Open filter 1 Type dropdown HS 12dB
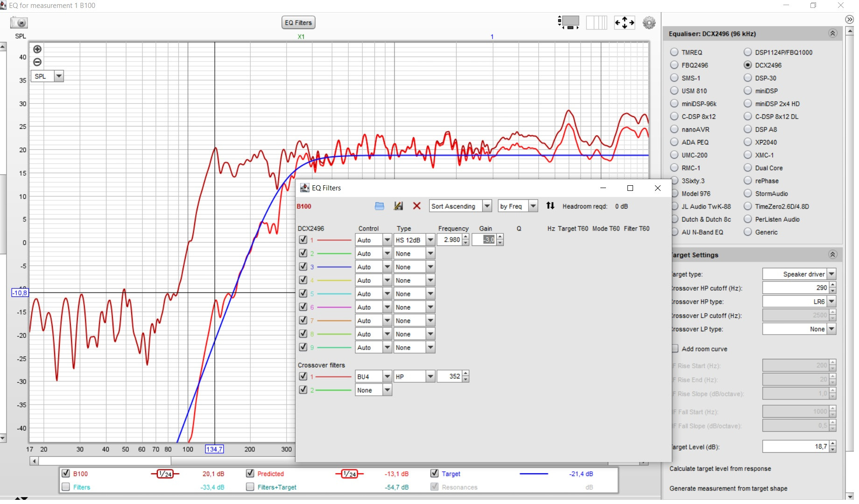 430,240
